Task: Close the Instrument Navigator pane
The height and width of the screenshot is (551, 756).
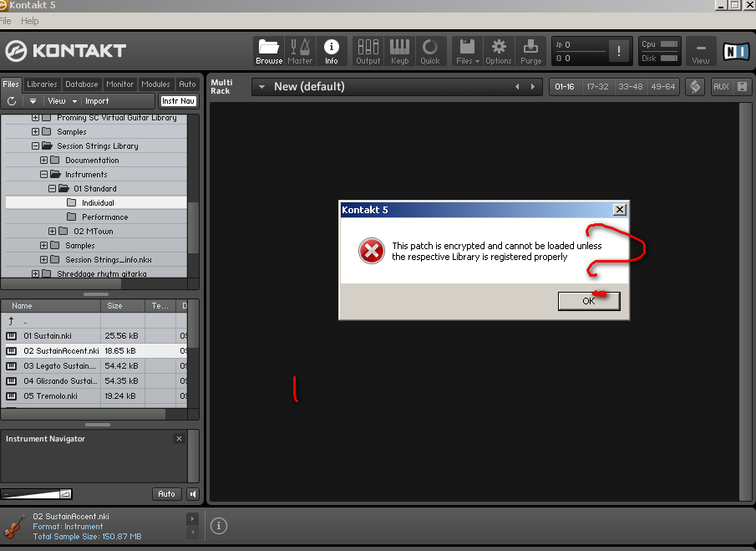Action: click(x=179, y=439)
